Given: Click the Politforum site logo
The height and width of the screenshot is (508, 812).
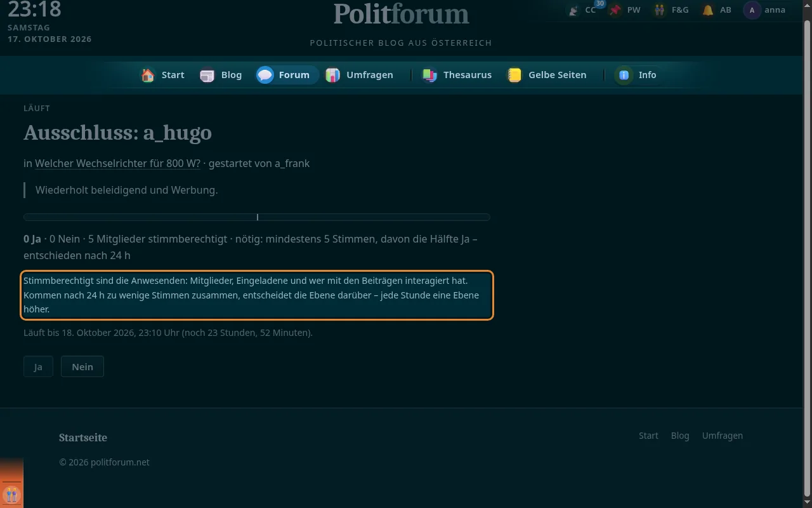Looking at the screenshot, I should tap(401, 13).
